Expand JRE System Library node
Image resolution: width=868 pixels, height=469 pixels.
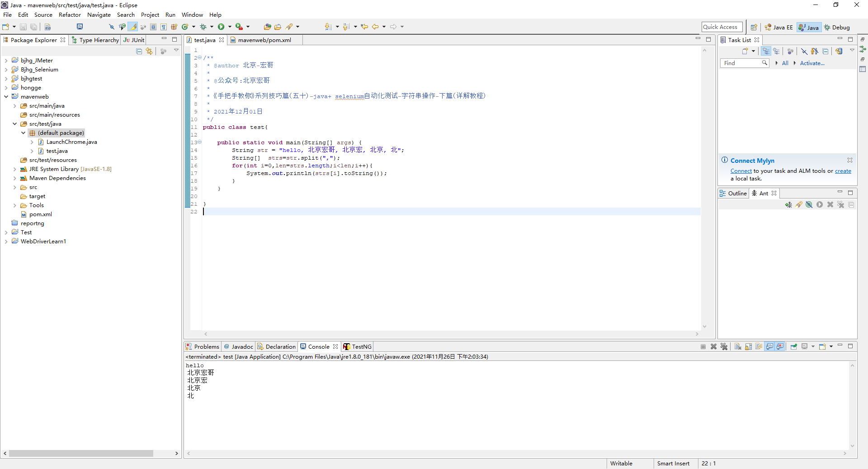coord(14,169)
